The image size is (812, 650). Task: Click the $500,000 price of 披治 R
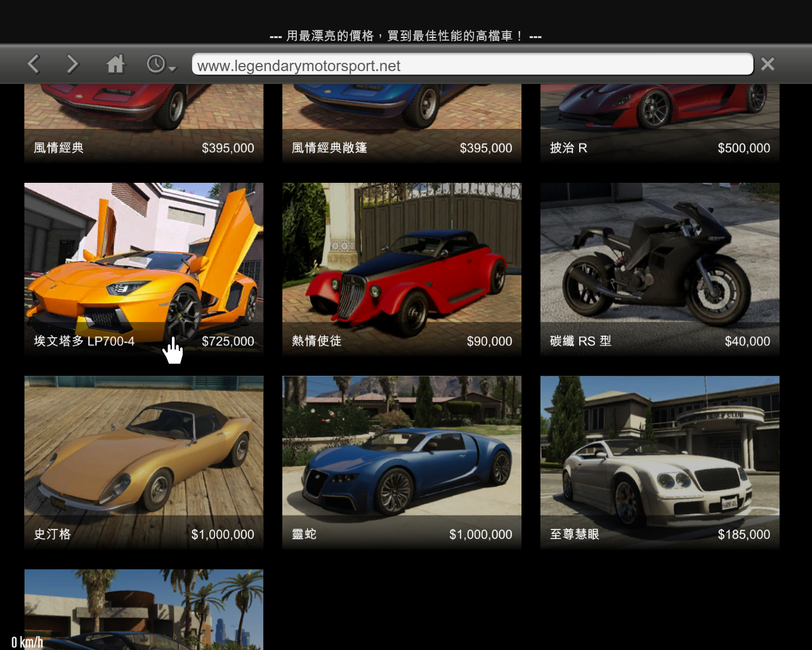click(x=743, y=148)
